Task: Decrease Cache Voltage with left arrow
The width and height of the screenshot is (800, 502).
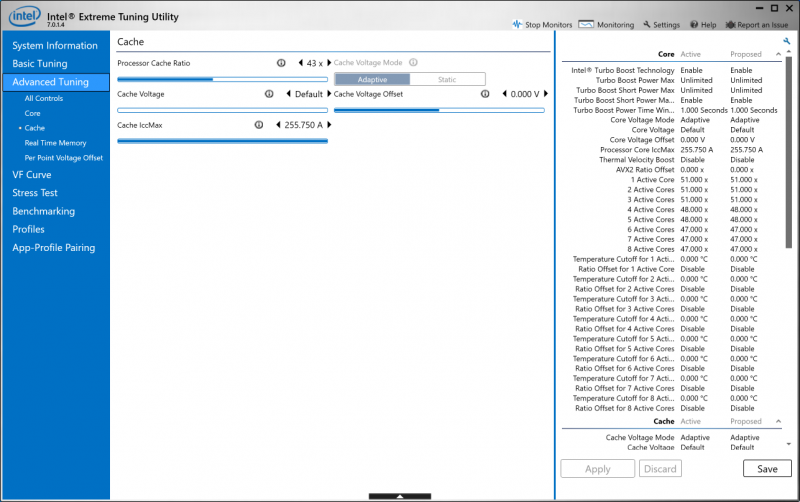Action: (288, 94)
